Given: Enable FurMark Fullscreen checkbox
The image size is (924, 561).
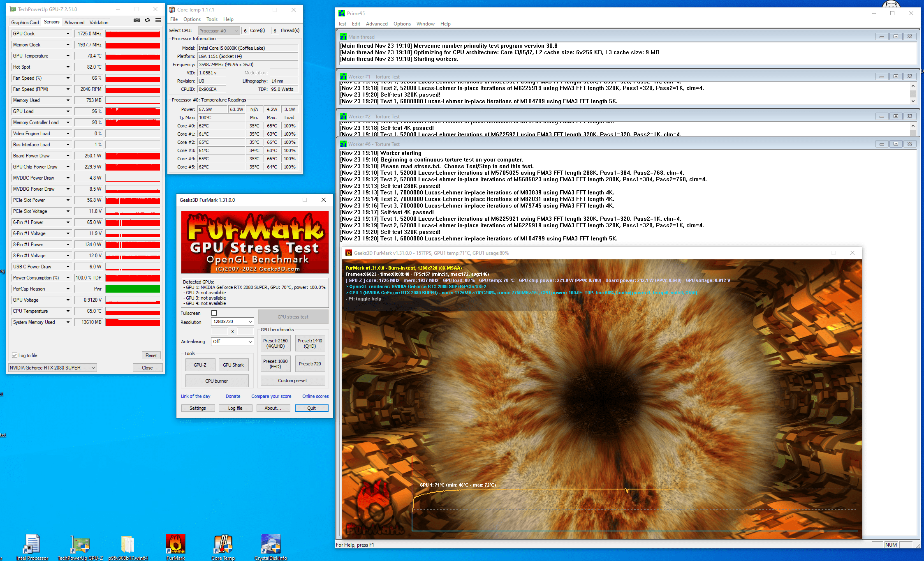Looking at the screenshot, I should click(214, 313).
